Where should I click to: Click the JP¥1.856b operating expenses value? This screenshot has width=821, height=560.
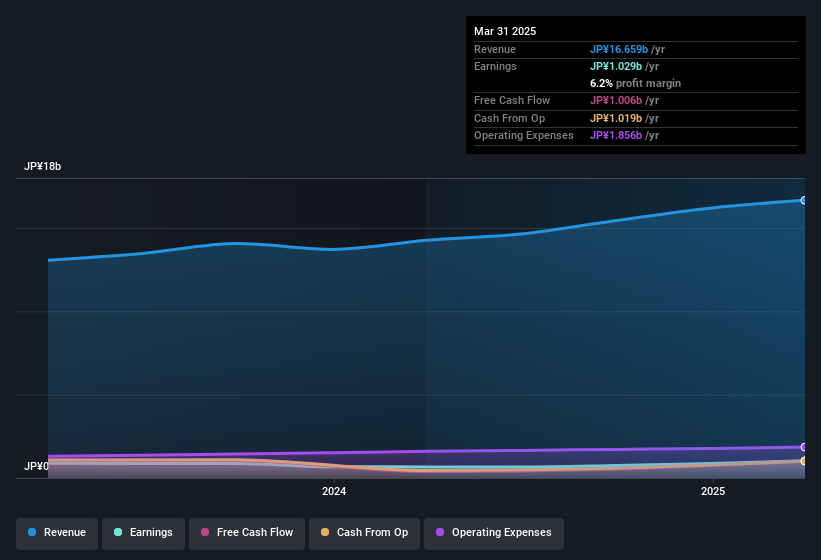coord(616,136)
